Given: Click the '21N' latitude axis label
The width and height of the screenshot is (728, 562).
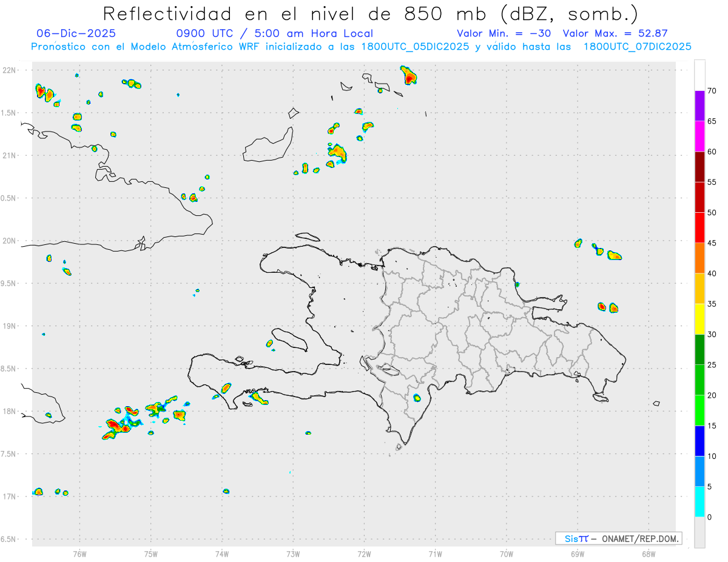Looking at the screenshot, I should (x=10, y=155).
